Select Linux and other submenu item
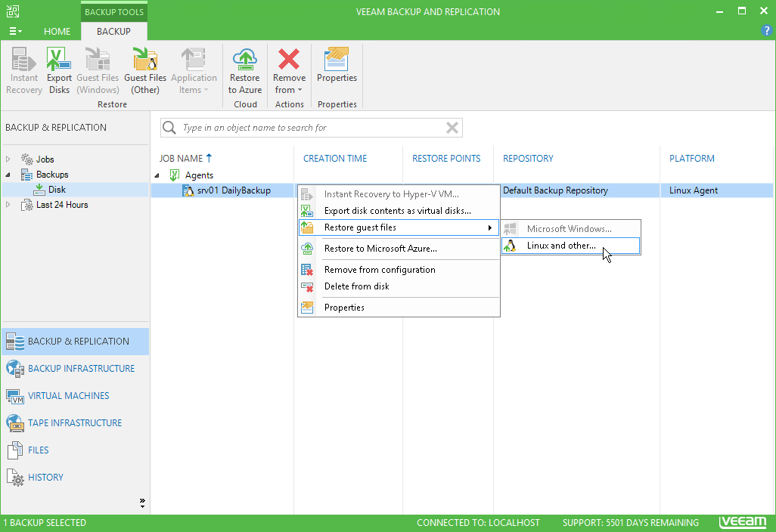The image size is (776, 532). point(570,246)
